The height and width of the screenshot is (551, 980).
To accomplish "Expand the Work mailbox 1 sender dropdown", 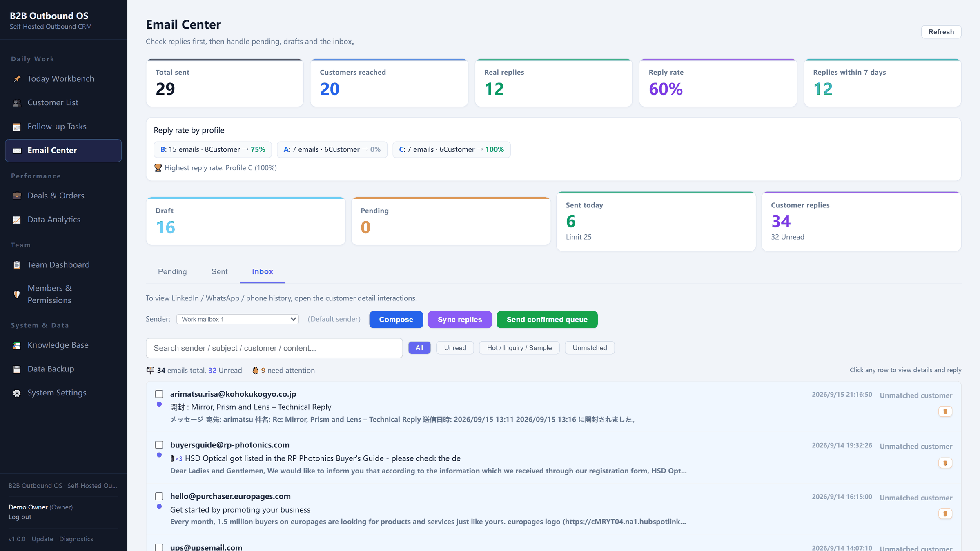I will (238, 319).
